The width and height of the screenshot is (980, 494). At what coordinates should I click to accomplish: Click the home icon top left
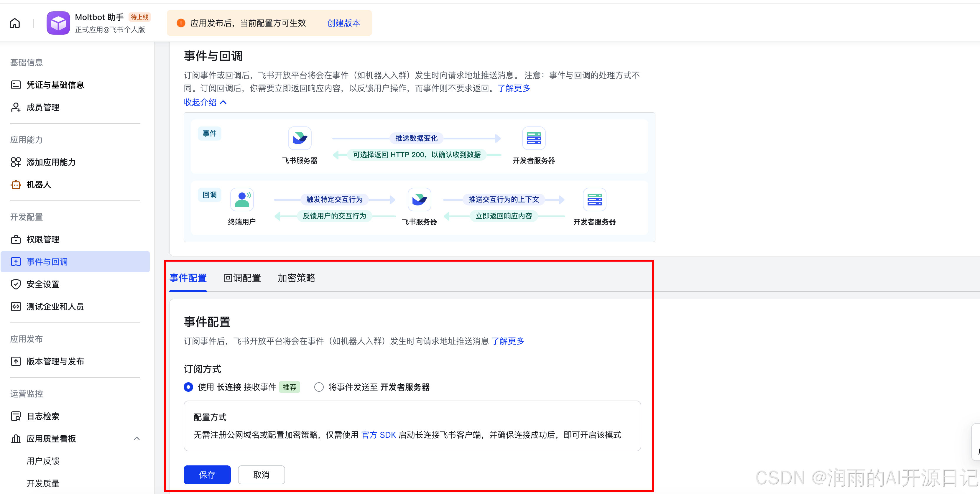14,23
